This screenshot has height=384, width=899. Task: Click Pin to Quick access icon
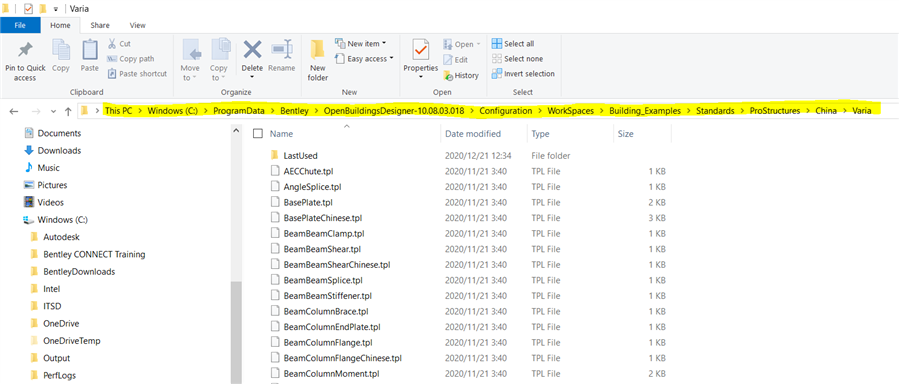[x=25, y=50]
